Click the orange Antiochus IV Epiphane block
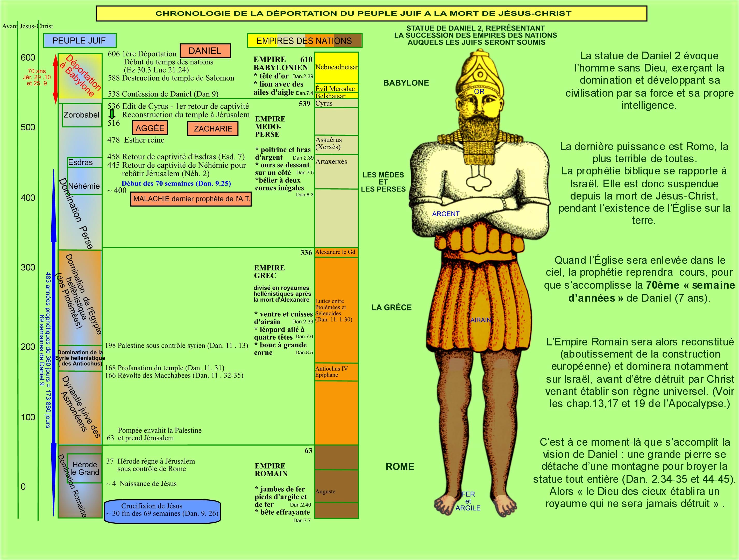This screenshot has width=739, height=560. (336, 372)
